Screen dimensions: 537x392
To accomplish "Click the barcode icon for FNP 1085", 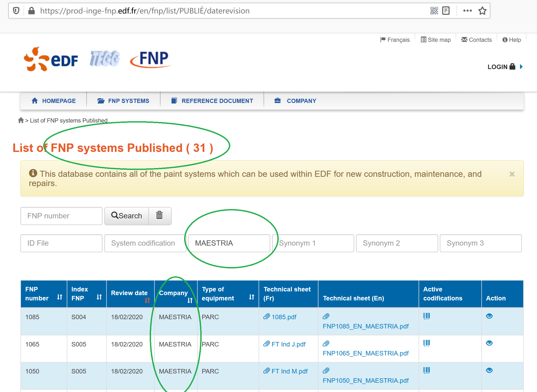I will (426, 316).
